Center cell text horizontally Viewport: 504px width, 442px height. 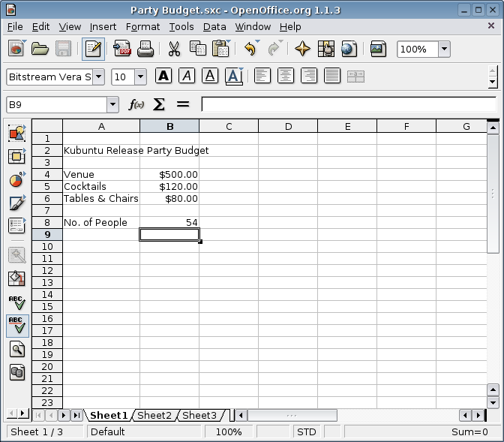coord(286,76)
